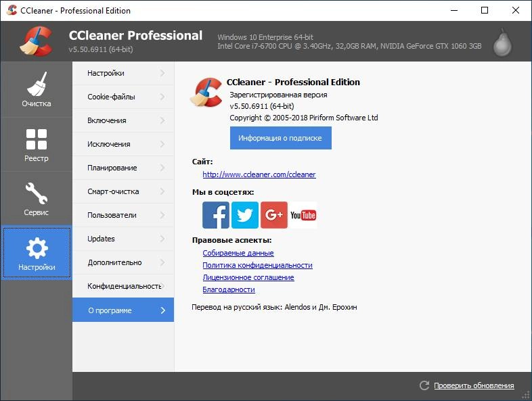Open the YouTube channel icon
Viewport: 532px width, 401px height.
303,215
